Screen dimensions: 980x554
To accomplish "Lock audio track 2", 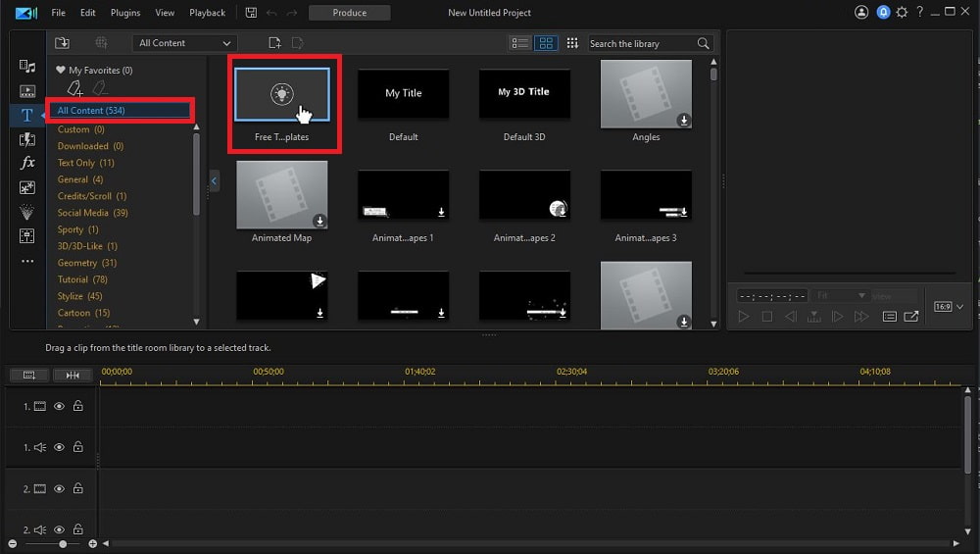I will [78, 529].
